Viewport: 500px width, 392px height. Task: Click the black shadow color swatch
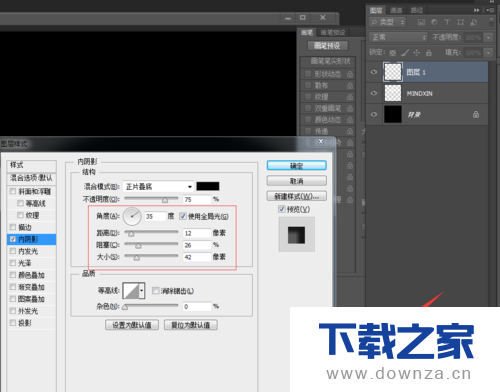(208, 186)
